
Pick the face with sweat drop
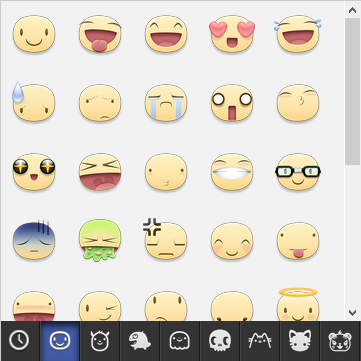[34, 102]
